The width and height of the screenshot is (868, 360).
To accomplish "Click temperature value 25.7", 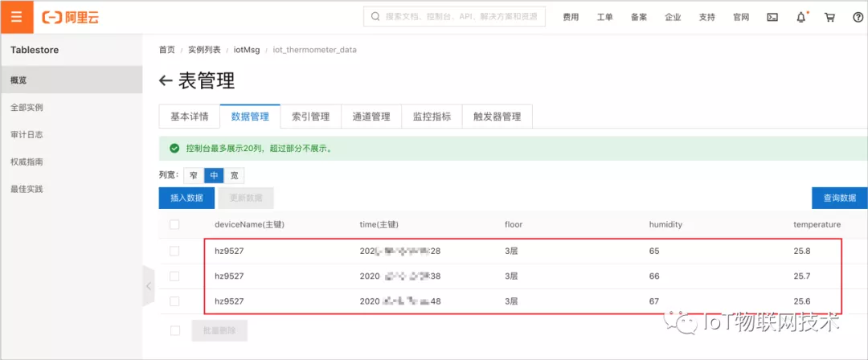I will 801,276.
